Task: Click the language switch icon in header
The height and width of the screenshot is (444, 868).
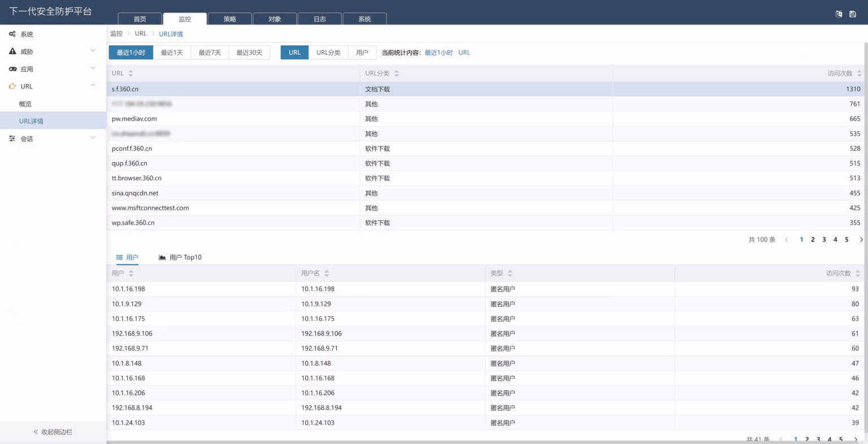Action: (x=839, y=14)
